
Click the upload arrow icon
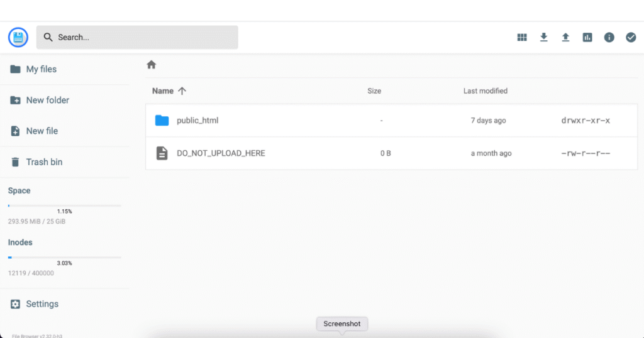[x=565, y=37]
